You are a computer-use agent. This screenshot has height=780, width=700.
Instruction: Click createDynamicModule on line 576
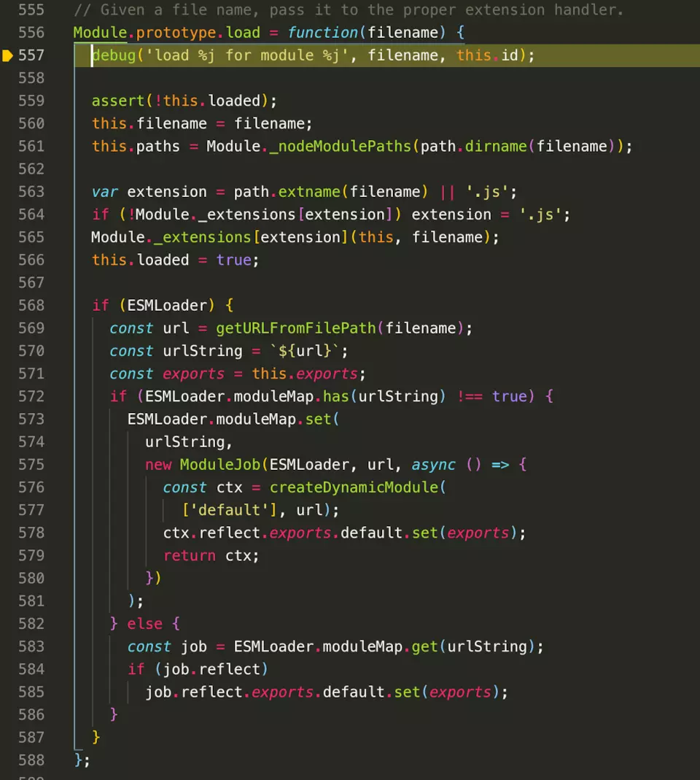(354, 487)
